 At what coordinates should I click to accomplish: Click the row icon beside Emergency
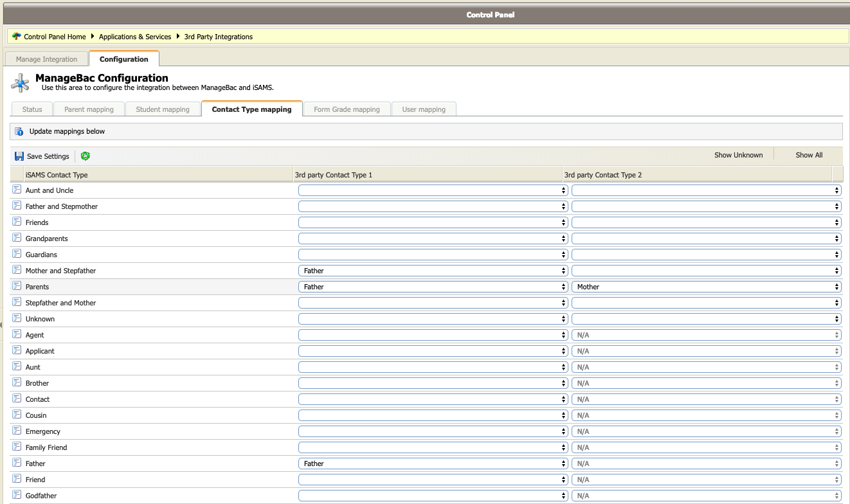pyautogui.click(x=17, y=431)
